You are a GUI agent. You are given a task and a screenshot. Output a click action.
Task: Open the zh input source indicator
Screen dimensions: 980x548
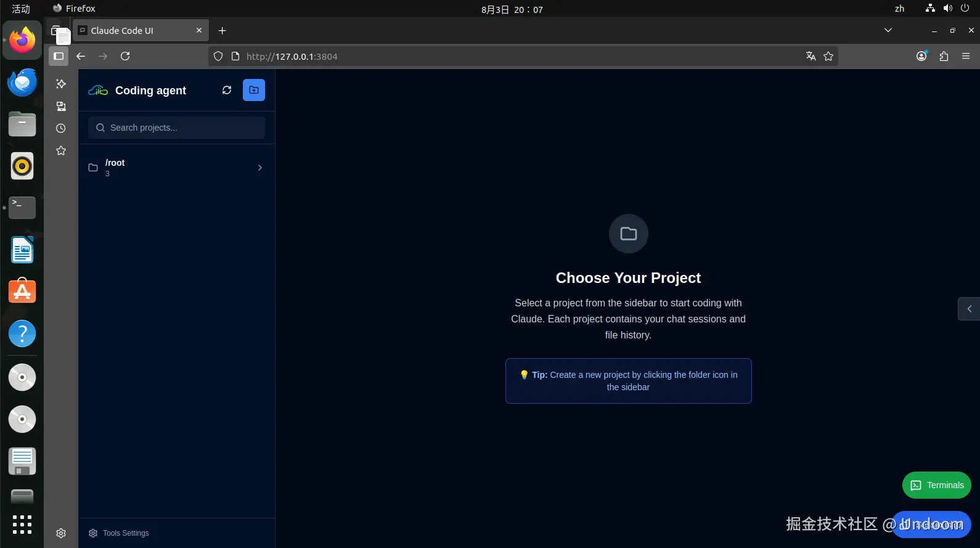click(900, 9)
